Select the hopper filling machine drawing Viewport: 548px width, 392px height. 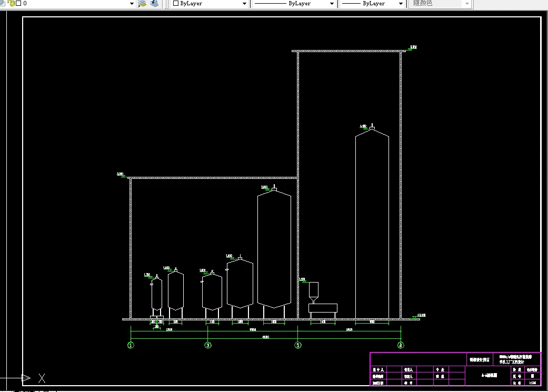click(323, 300)
